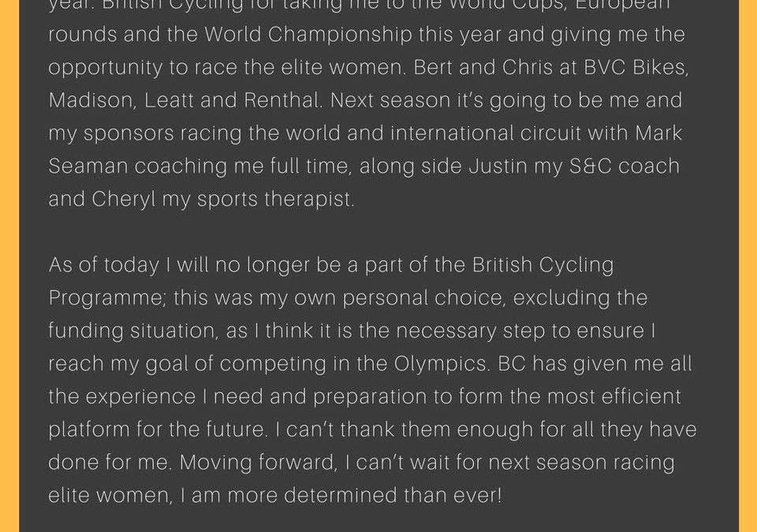Click the name "Justin"
757x532 pixels.
coord(498,166)
